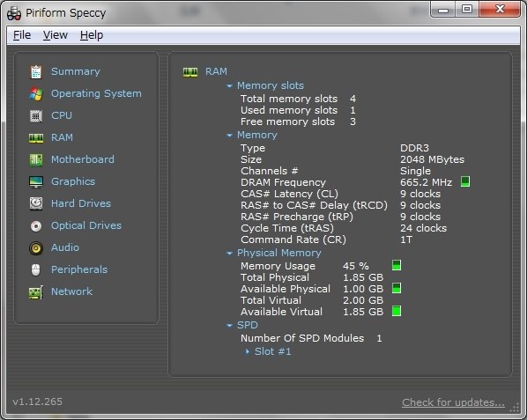Click the CAS# Latency (CL) label
This screenshot has height=420, width=527.
[x=289, y=194]
